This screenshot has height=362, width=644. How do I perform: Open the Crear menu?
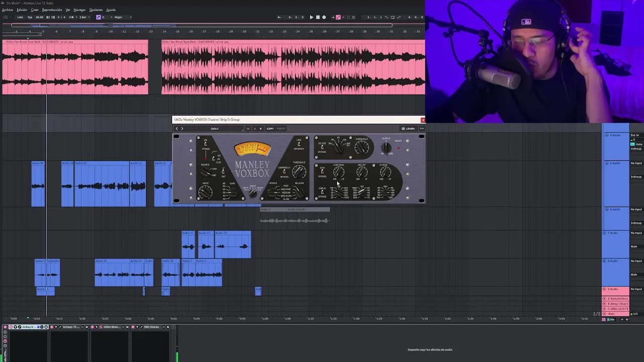click(35, 10)
